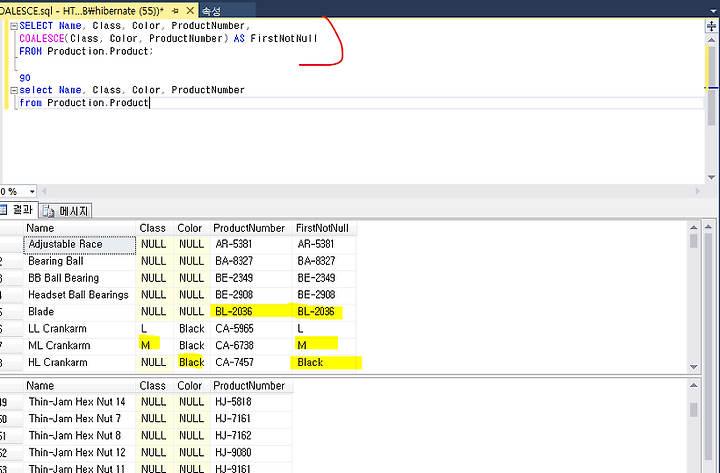Viewport: 720px width, 473px height.
Task: Select the BL-2036 FirstNotNull cell
Action: click(324, 312)
